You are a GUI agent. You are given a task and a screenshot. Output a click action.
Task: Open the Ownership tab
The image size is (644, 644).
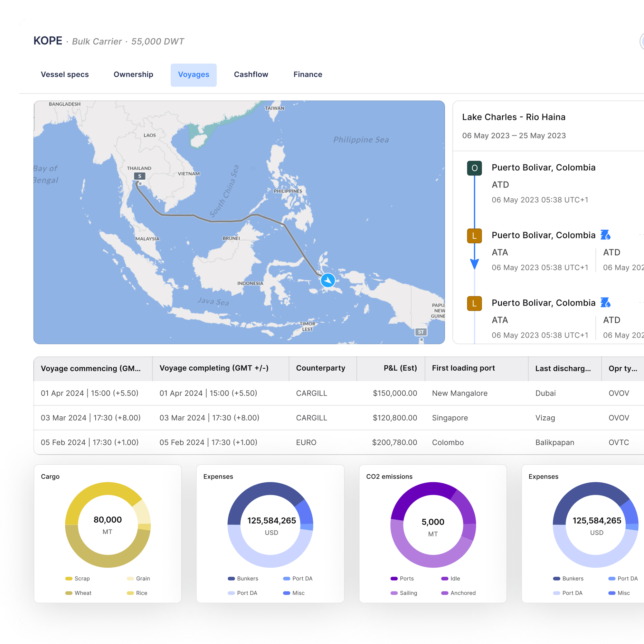click(x=133, y=75)
